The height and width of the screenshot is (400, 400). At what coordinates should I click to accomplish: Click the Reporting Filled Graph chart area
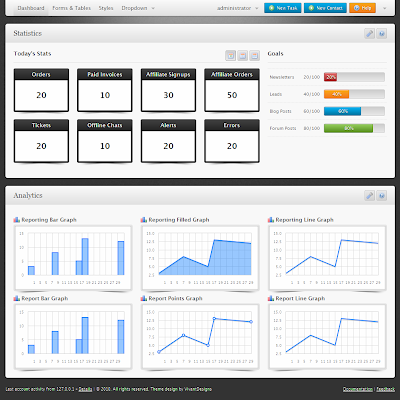200,258
